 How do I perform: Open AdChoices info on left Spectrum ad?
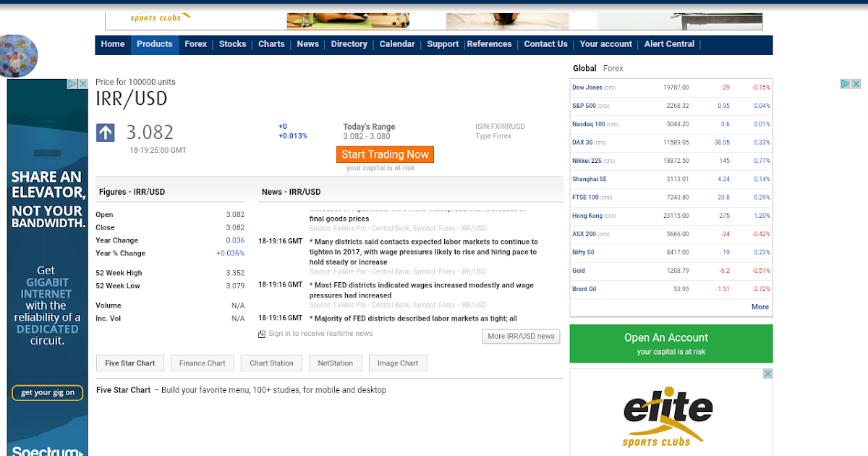73,84
